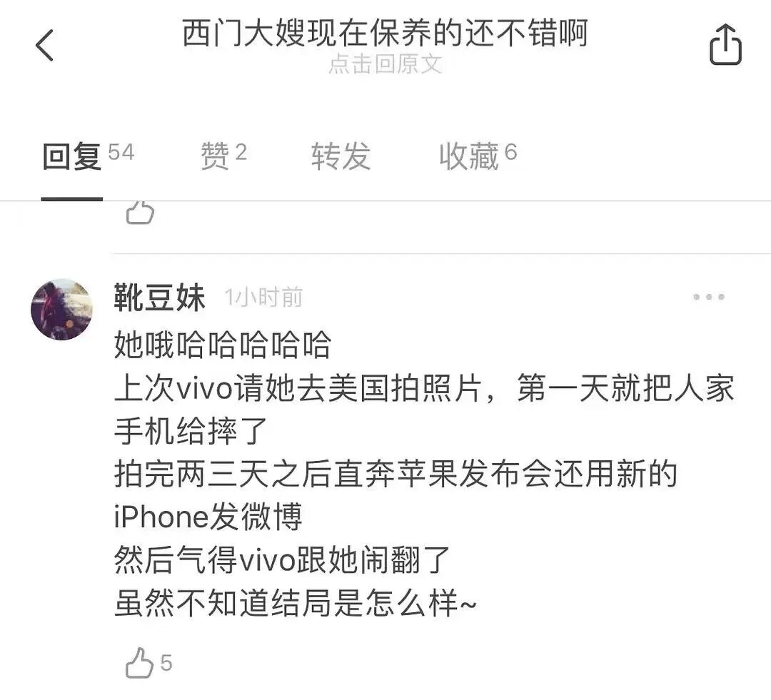Tap the comment line 她哦哈哈哈哈哈
Viewport: 771px width, 700px height.
pyautogui.click(x=223, y=344)
